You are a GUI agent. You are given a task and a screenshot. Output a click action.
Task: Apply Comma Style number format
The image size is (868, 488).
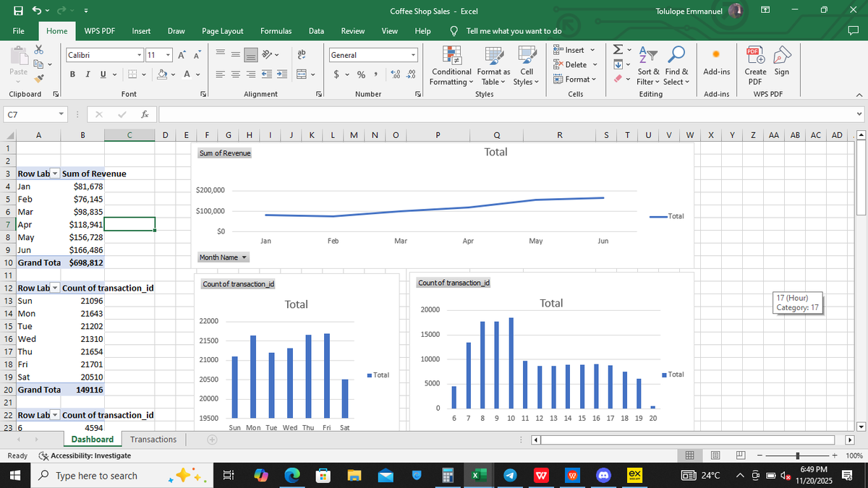(378, 75)
